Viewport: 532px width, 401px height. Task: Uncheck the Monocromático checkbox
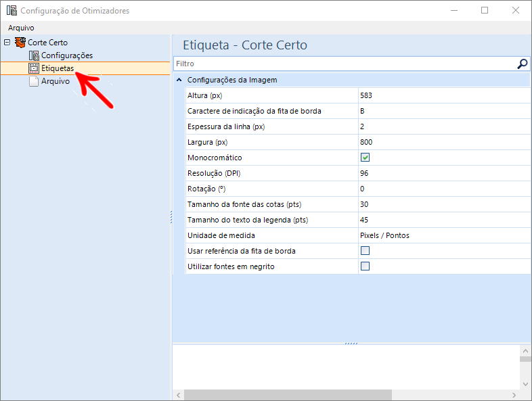365,158
